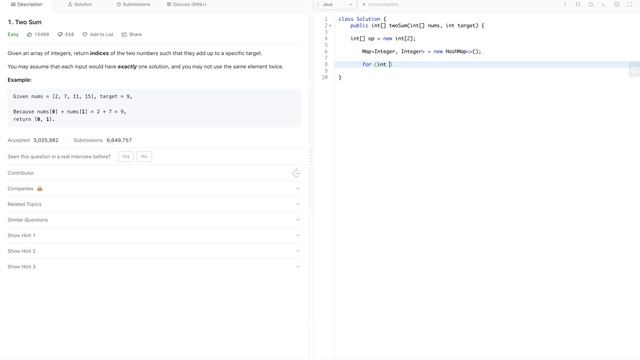
Task: Click the contributor LeetCode logo icon
Action: point(296,173)
